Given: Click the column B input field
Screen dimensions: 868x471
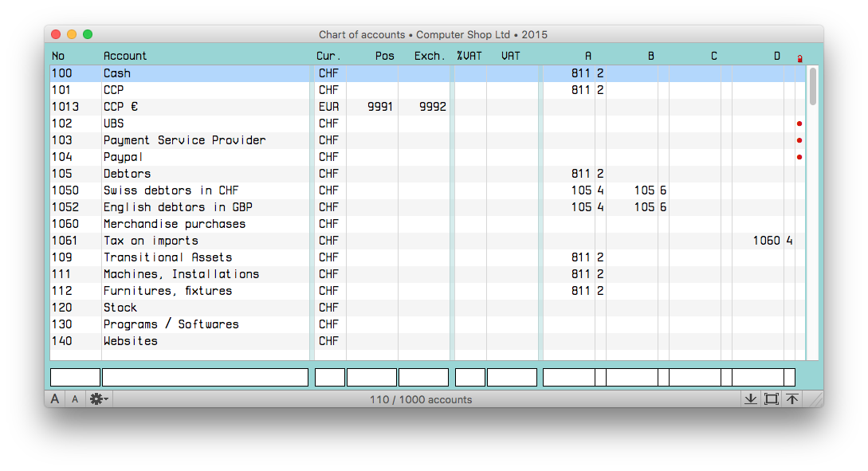Looking at the screenshot, I should point(632,378).
